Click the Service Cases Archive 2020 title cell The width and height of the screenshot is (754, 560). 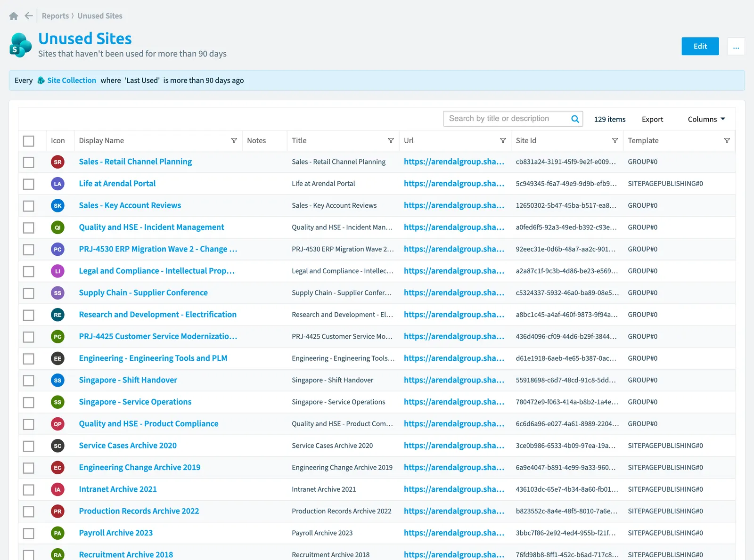tap(332, 446)
